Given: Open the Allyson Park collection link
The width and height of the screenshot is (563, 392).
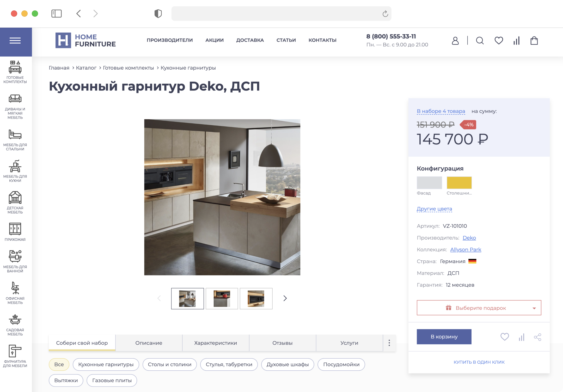Looking at the screenshot, I should point(466,249).
